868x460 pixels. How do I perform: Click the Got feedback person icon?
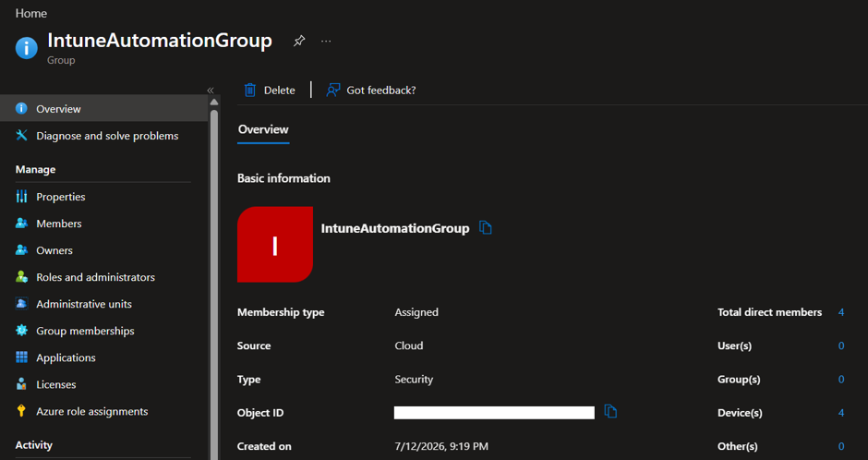(332, 91)
